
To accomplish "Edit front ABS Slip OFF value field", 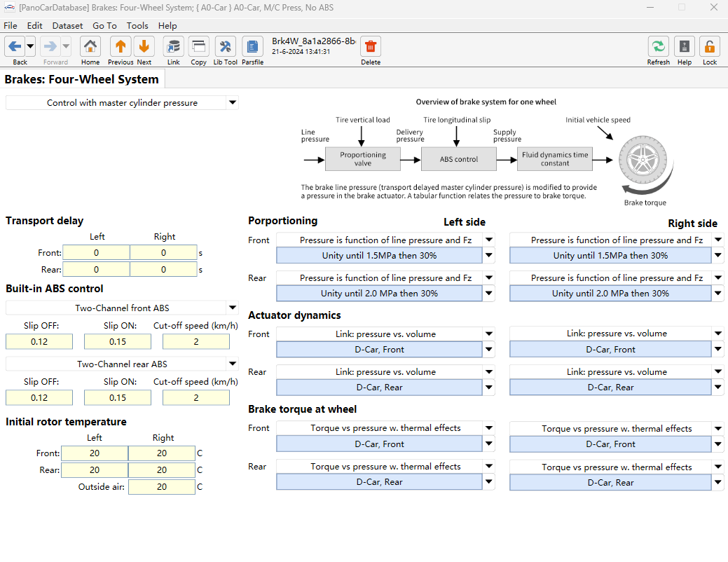I will [39, 341].
